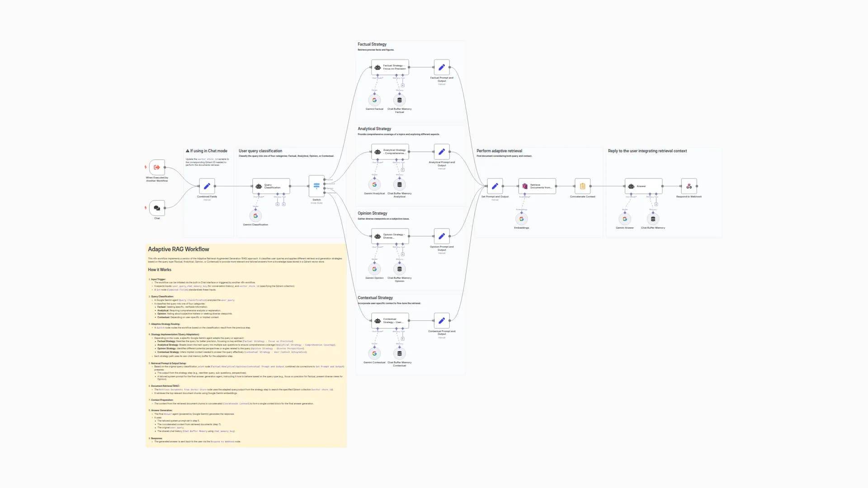Add a Tool to the Factual Strategy agent
This screenshot has width=868, height=488.
tap(403, 85)
